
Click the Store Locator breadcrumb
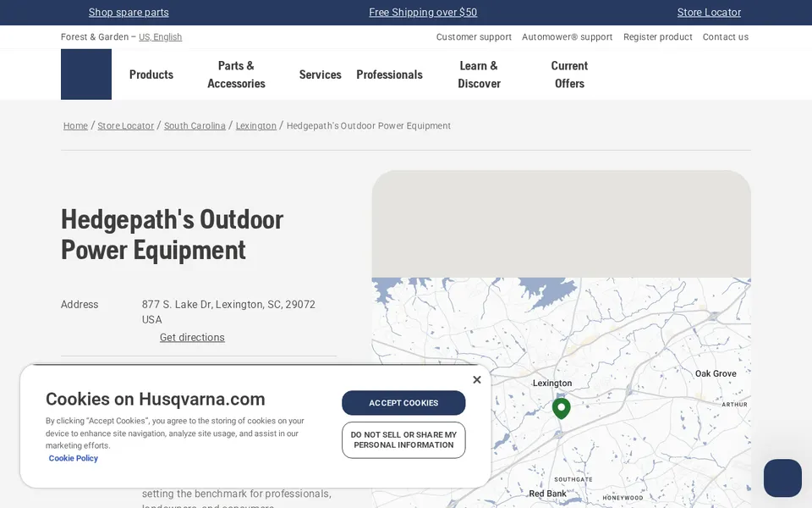125,125
